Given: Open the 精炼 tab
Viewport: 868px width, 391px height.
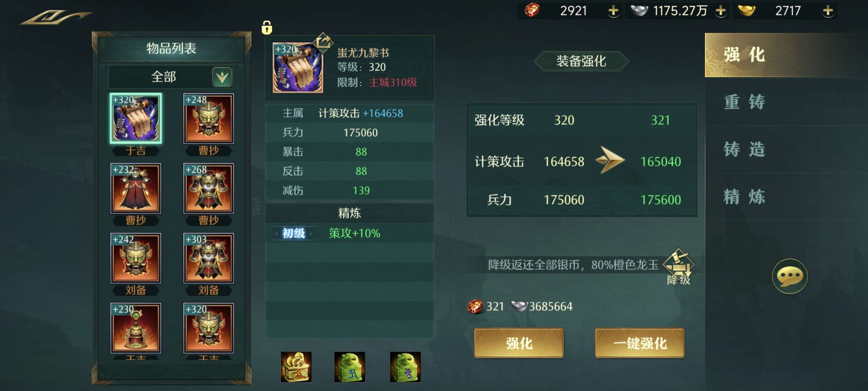Looking at the screenshot, I should pos(744,197).
